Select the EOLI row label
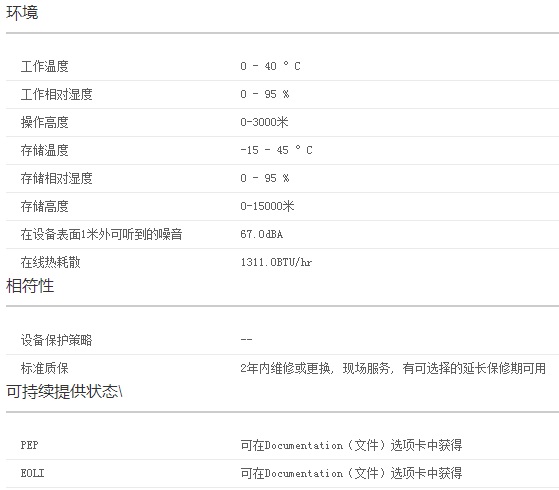Screen dimensions: 559x490 [32, 473]
